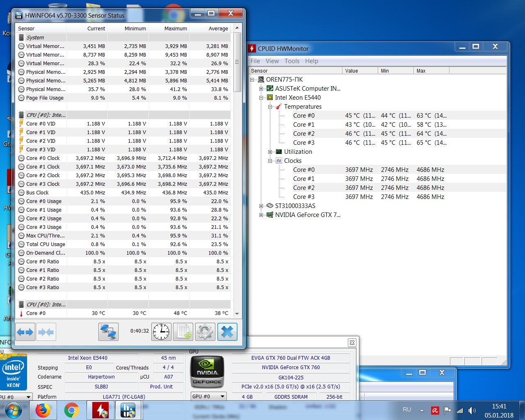The width and height of the screenshot is (525, 420).
Task: Click the RU language indicator in the tray
Action: (x=407, y=410)
